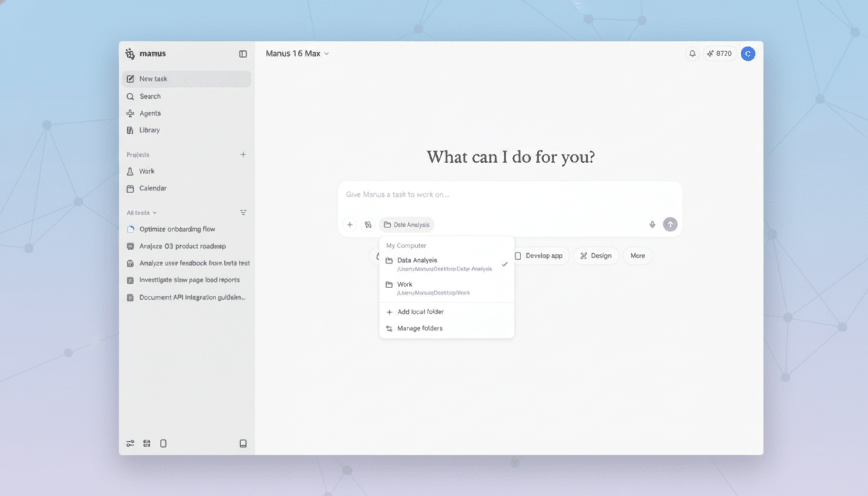
Task: Click the Develop app button
Action: (x=539, y=256)
